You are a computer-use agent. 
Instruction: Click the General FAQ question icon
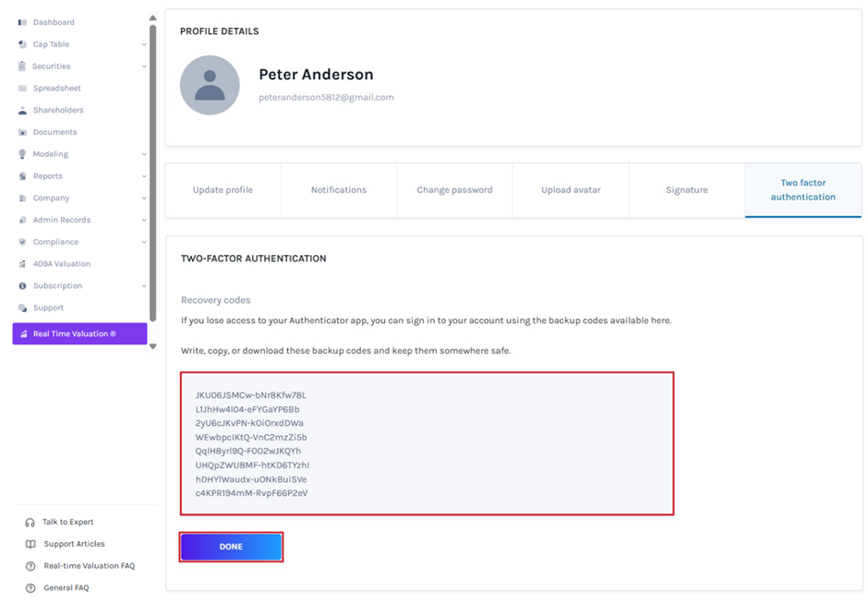coord(30,588)
